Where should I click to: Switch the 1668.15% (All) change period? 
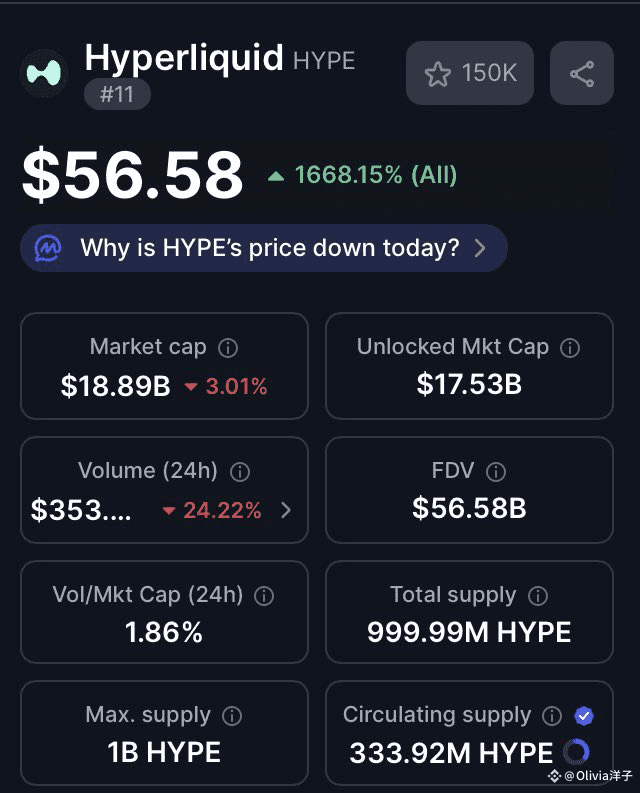click(363, 175)
